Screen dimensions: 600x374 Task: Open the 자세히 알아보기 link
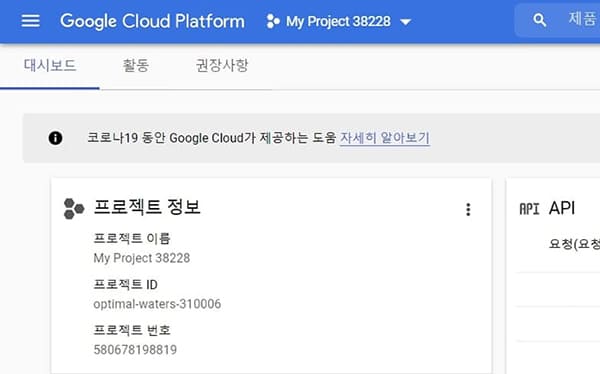click(x=385, y=138)
